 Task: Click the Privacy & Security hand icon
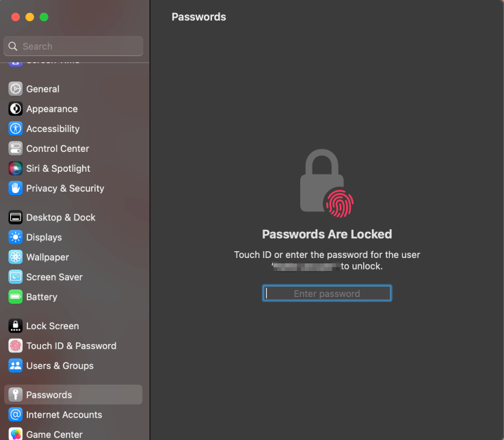tap(15, 188)
